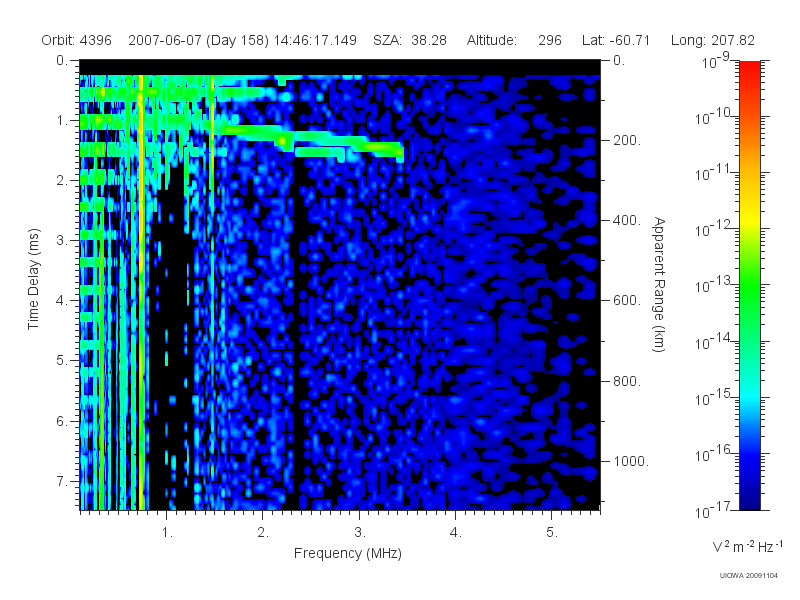Click the 'Lat: -60.71' text
This screenshot has height=600, width=800.
coord(616,40)
